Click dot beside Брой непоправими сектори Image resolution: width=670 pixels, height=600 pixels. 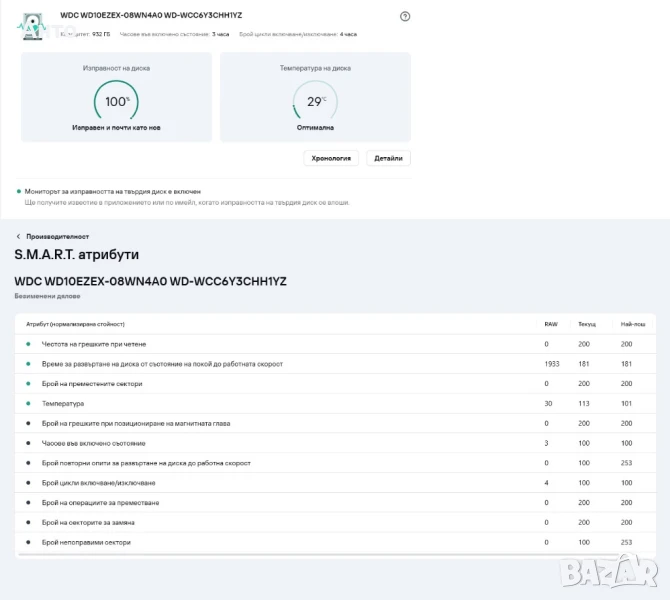29,542
